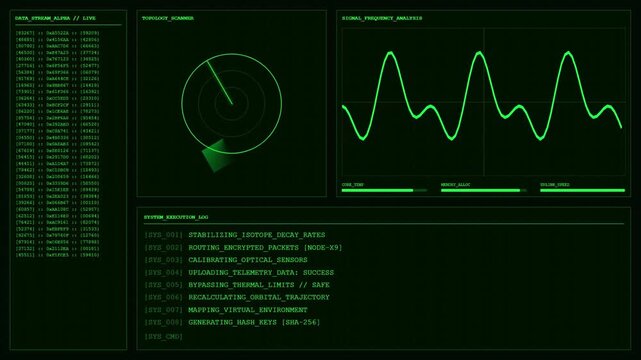
Task: Select log line MAPPING_VIRTUAL_ENVIRONMENT
Action: [x=248, y=310]
